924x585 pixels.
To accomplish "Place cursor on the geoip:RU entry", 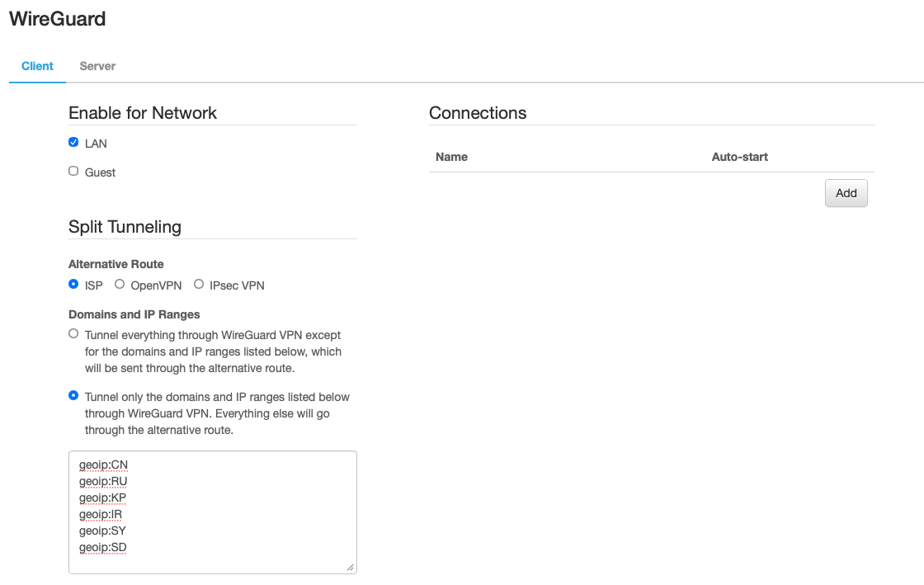I will coord(103,482).
